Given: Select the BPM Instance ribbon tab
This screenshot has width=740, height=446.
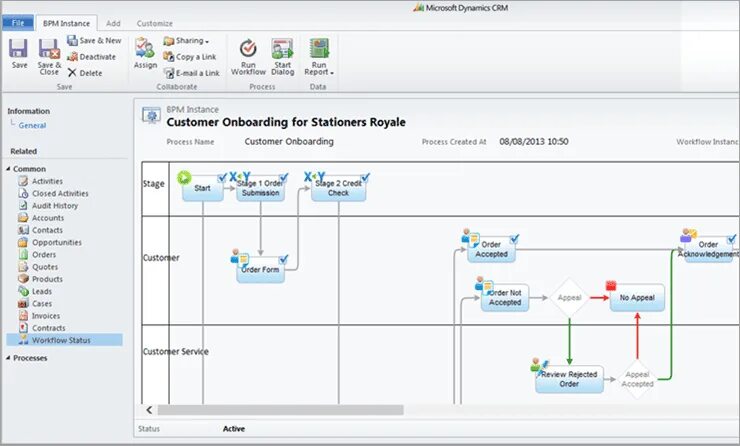Looking at the screenshot, I should click(66, 23).
